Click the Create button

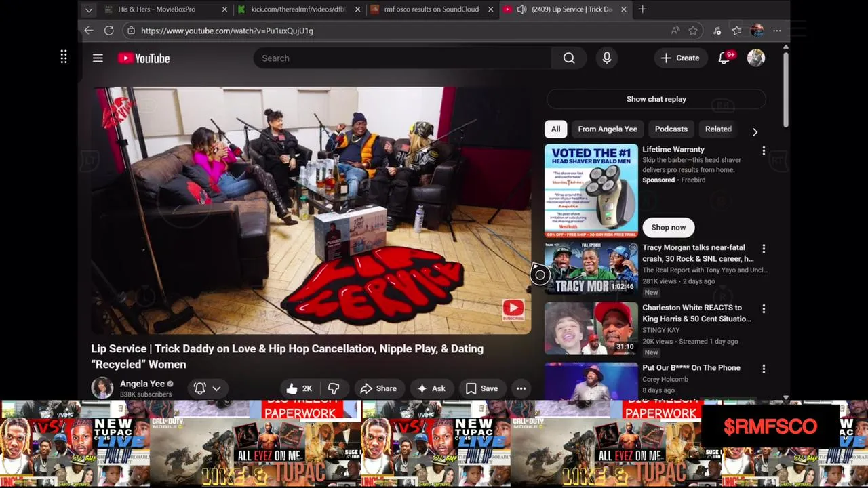[x=681, y=58]
